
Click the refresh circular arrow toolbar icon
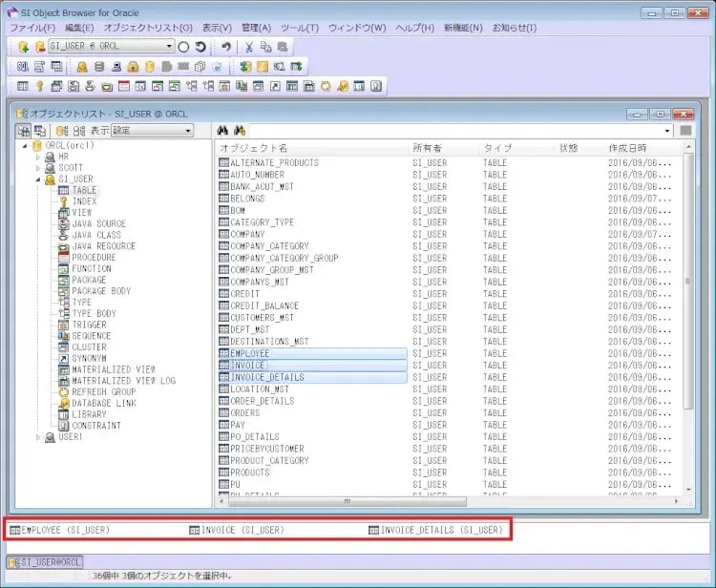click(x=200, y=47)
